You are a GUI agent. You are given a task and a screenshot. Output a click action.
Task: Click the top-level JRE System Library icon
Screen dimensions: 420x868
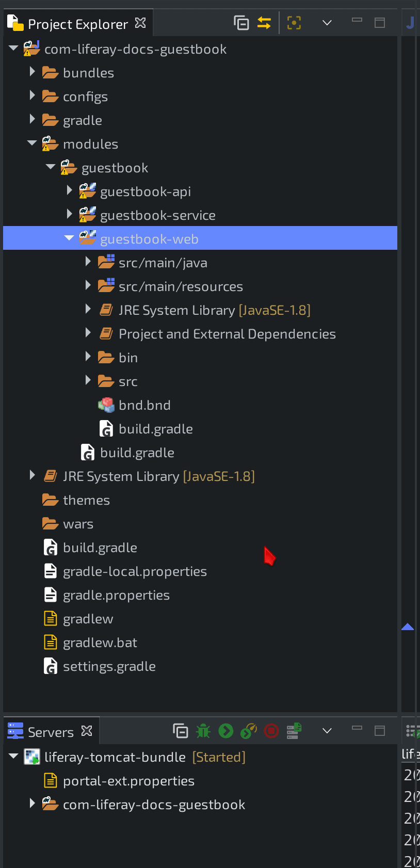click(x=51, y=476)
